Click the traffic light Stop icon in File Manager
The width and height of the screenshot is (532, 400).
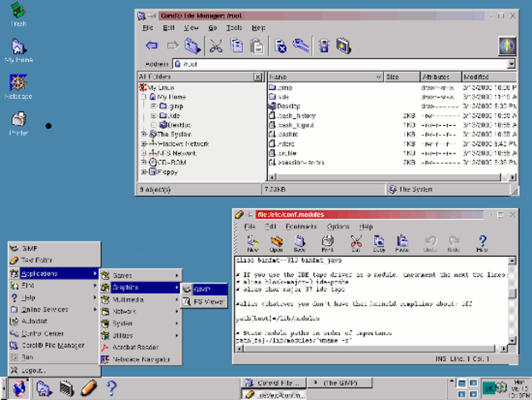coord(325,46)
